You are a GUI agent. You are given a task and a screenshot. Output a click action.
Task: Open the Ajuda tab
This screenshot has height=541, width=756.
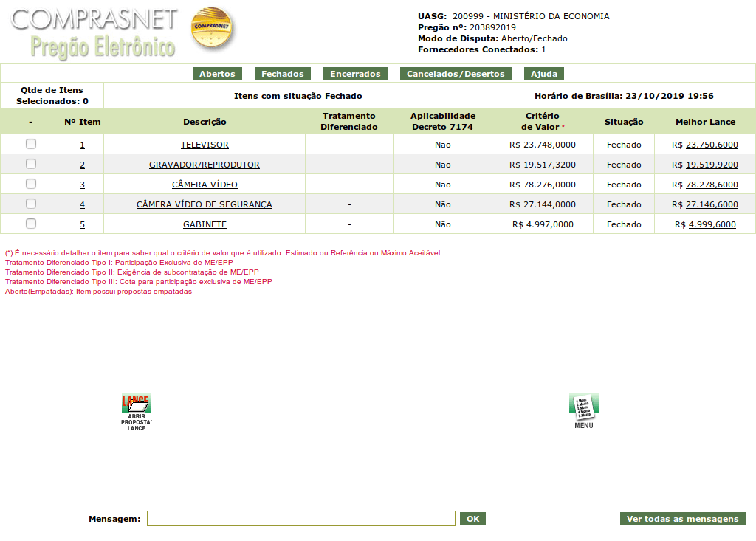pyautogui.click(x=544, y=74)
